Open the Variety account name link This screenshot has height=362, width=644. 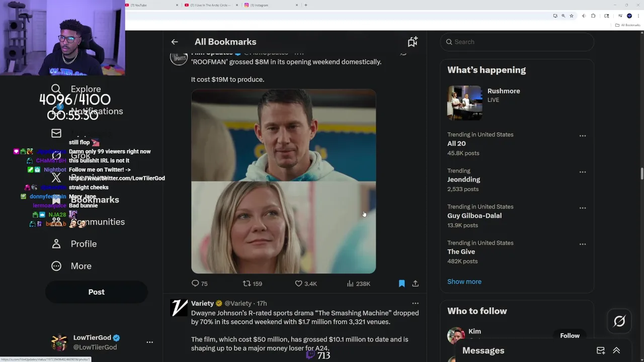202,303
